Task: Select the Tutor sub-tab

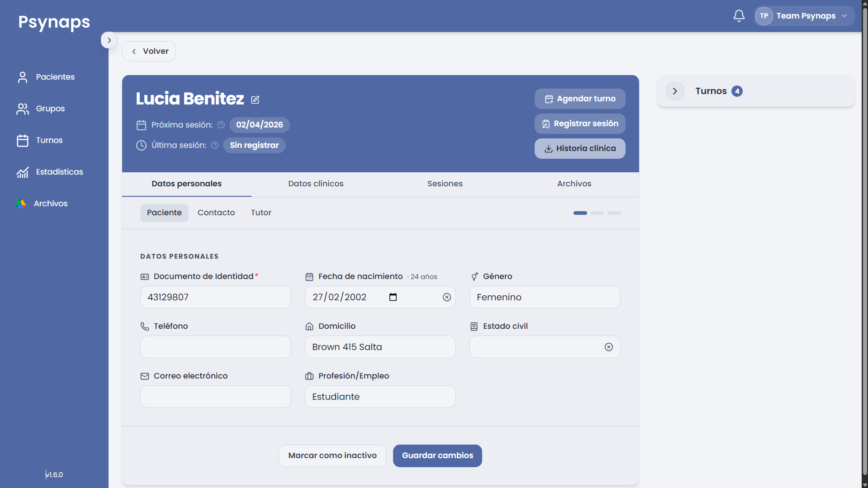Action: pyautogui.click(x=261, y=213)
